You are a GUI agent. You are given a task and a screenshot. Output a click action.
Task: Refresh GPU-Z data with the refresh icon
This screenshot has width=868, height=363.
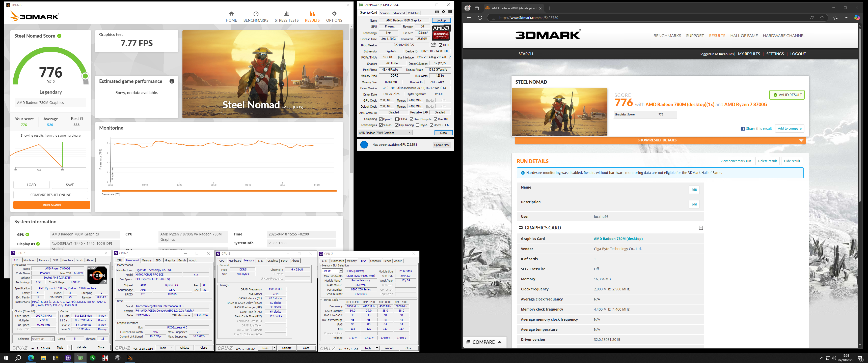click(443, 12)
